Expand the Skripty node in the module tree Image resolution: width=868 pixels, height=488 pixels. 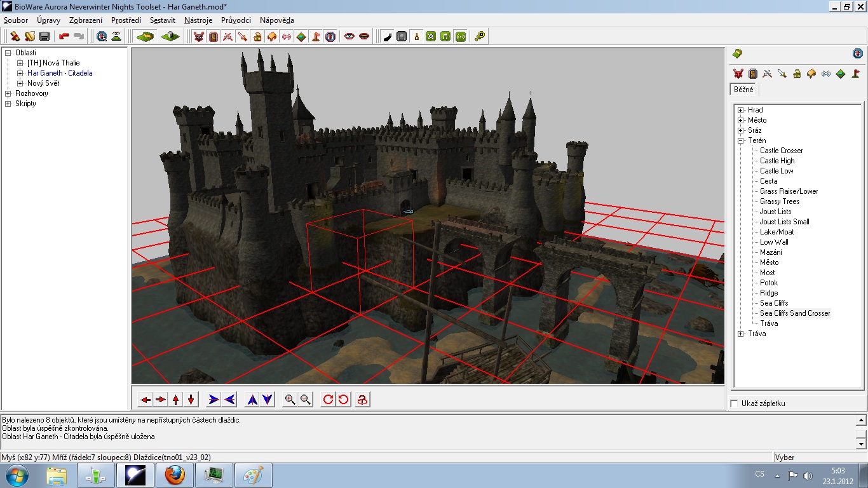pos(8,104)
